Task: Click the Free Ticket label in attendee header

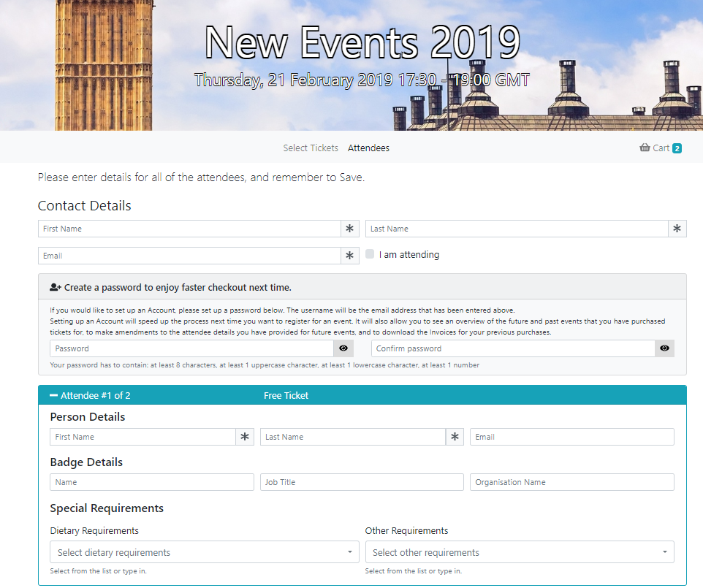Action: point(286,395)
